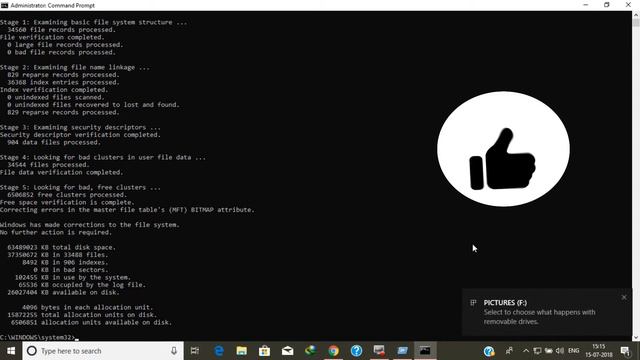Click the battery status tray icon
Viewport: 640px width, 360px height.
549,351
